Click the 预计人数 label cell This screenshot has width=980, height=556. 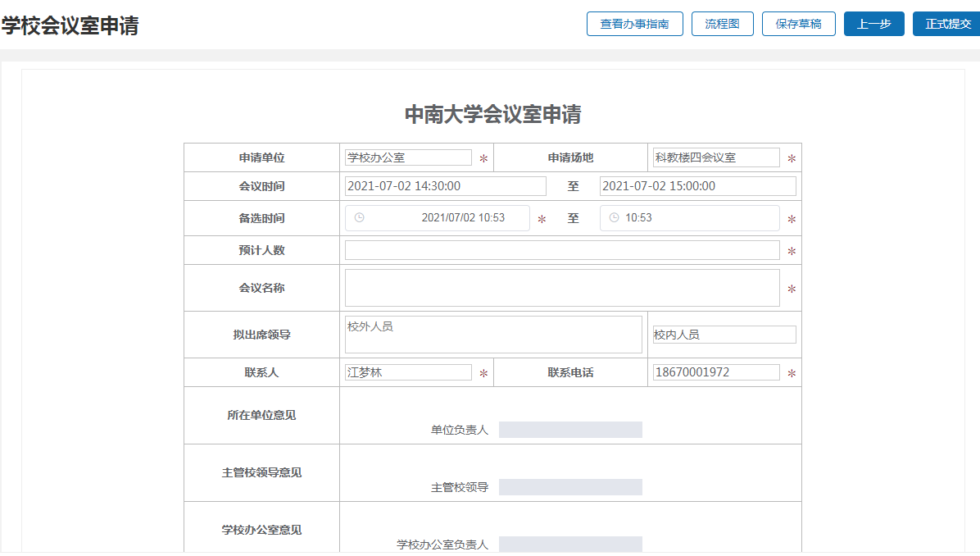[262, 250]
